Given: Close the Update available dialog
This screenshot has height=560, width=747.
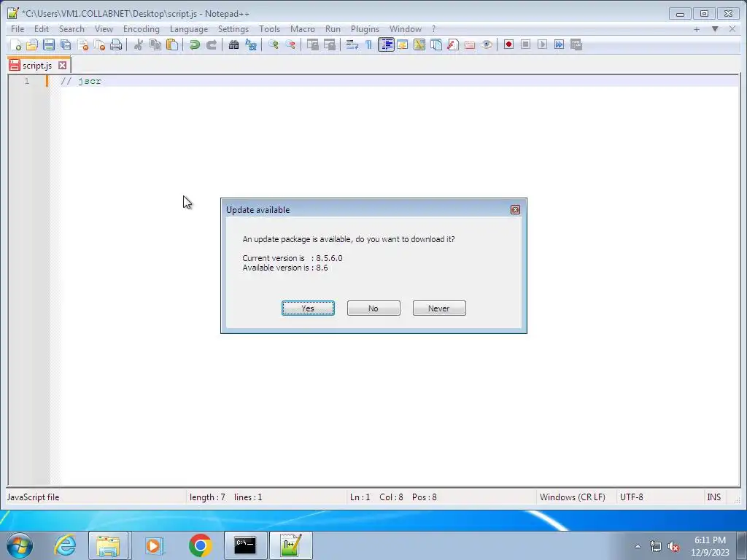Looking at the screenshot, I should tap(515, 209).
